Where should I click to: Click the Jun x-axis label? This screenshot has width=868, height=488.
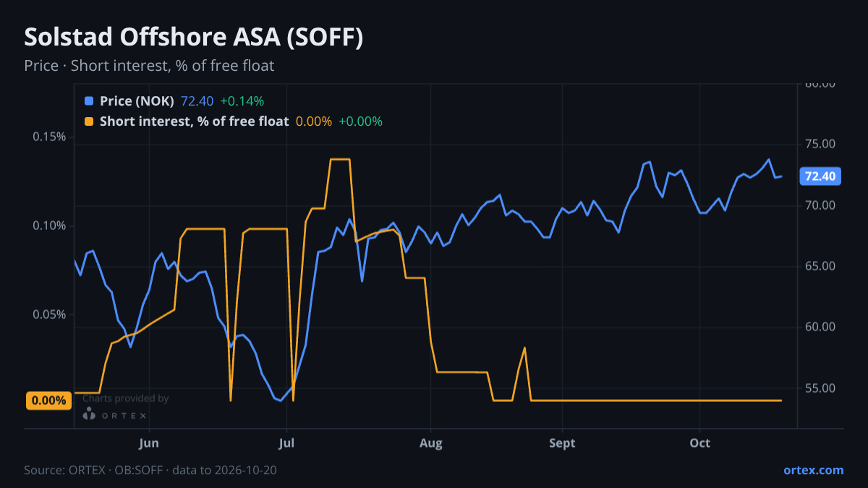point(148,442)
